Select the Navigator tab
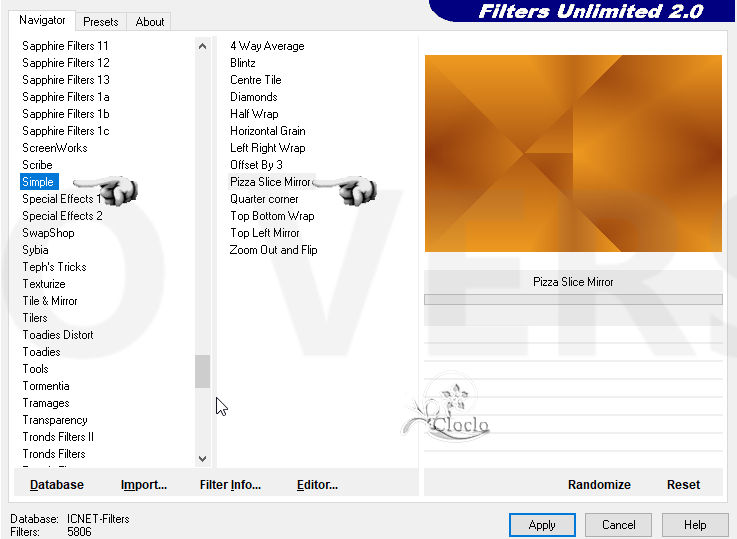This screenshot has width=737, height=539. 42,20
